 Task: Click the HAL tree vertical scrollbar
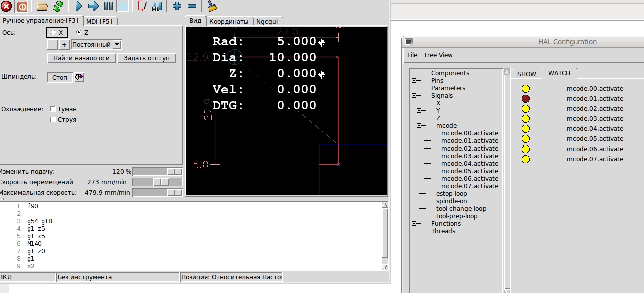pos(507,181)
